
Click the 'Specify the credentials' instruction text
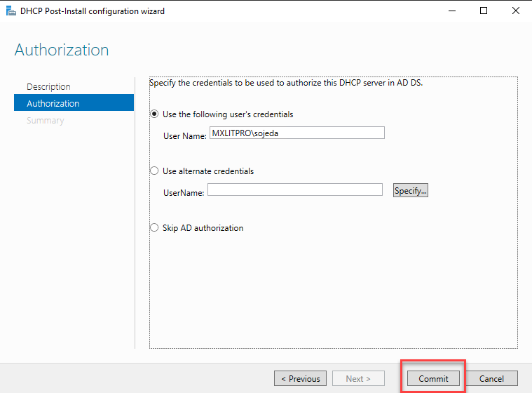[x=287, y=82]
